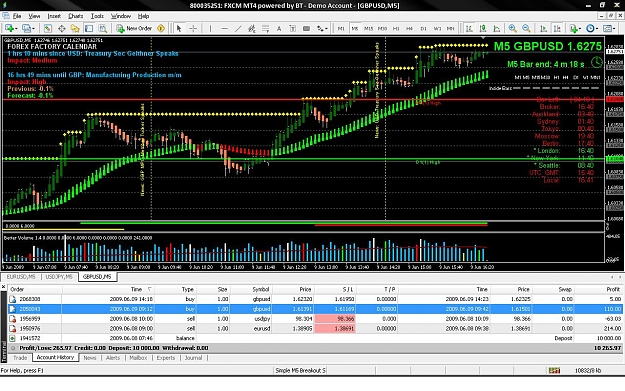This screenshot has width=625, height=391.
Task: Select the Trendline drawing tool
Action: [x=238, y=28]
